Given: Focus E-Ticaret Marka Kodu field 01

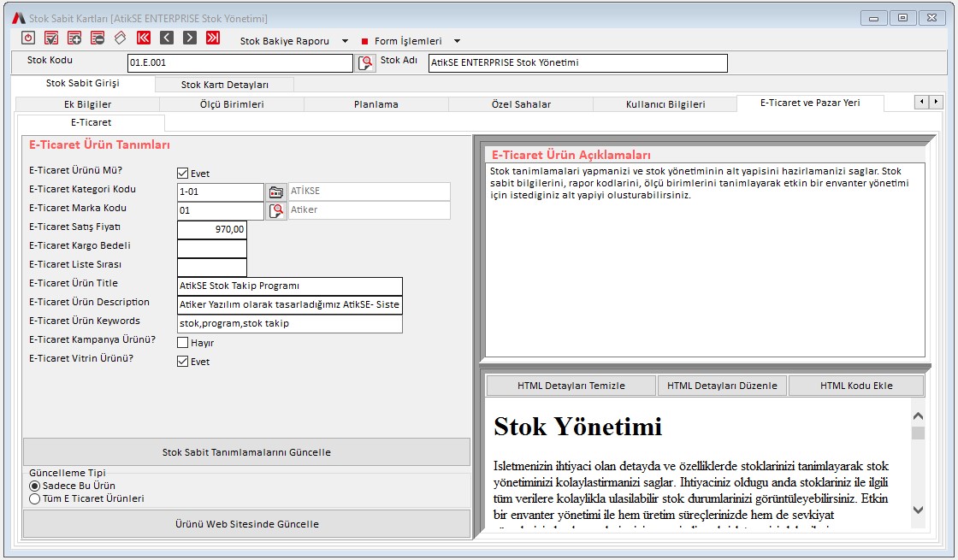Looking at the screenshot, I should [221, 210].
